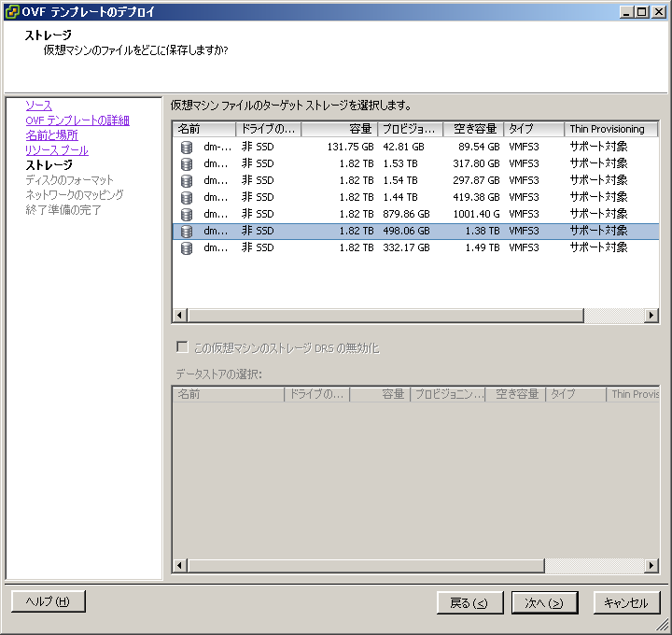Viewport: 672px width, 635px height.
Task: Click プロビジョニン... header in lower datastore table
Action: (x=448, y=394)
